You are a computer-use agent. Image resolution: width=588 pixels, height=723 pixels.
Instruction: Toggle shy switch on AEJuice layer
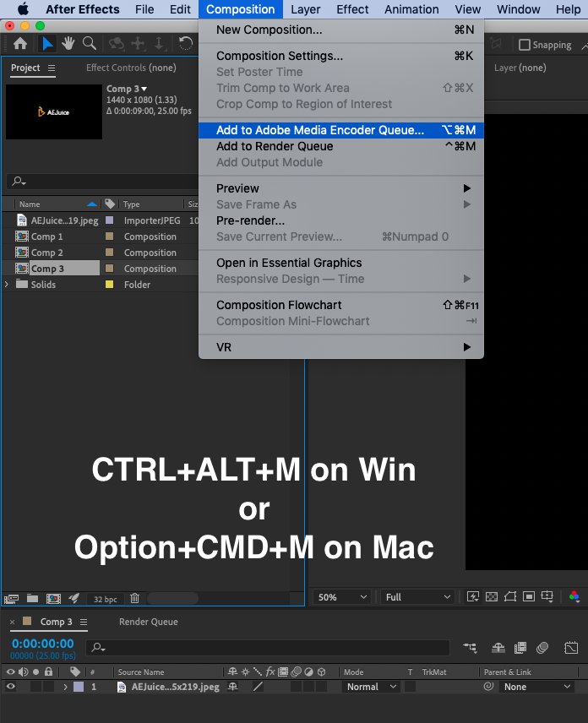[x=233, y=687]
